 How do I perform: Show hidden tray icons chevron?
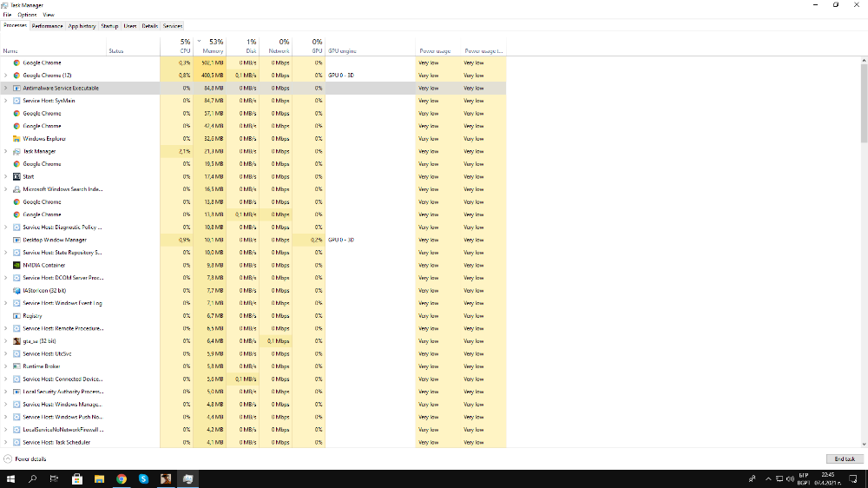[x=768, y=479]
